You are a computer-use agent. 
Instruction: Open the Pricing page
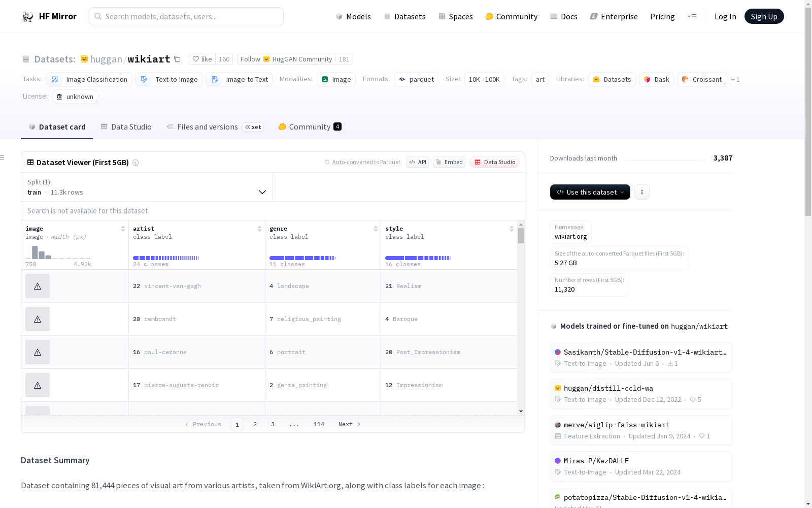coord(662,17)
